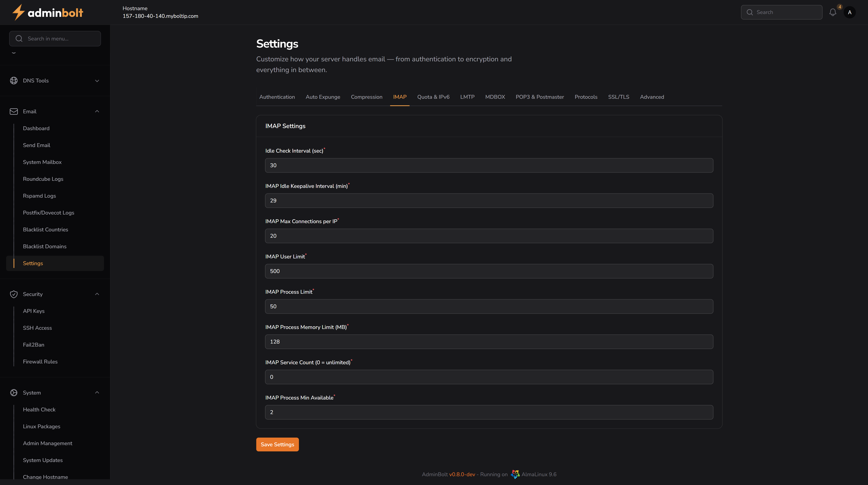Switch to the SSL/TLS tab
The width and height of the screenshot is (868, 485).
coord(618,97)
